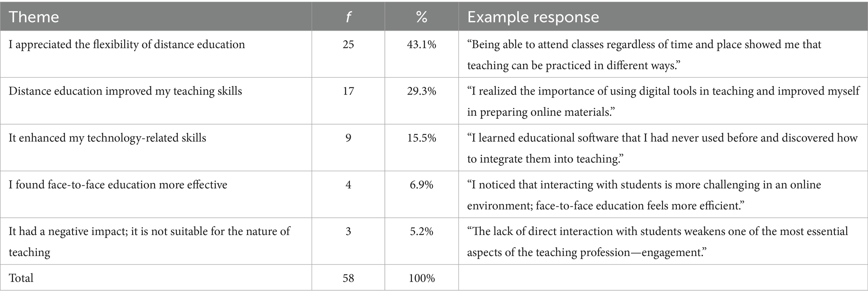Viewport: 868px width, 298px height.
Task: Click the % column header
Action: click(421, 17)
